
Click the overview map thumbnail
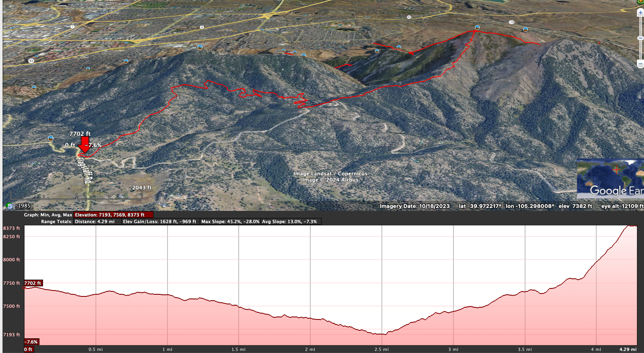coord(610,179)
